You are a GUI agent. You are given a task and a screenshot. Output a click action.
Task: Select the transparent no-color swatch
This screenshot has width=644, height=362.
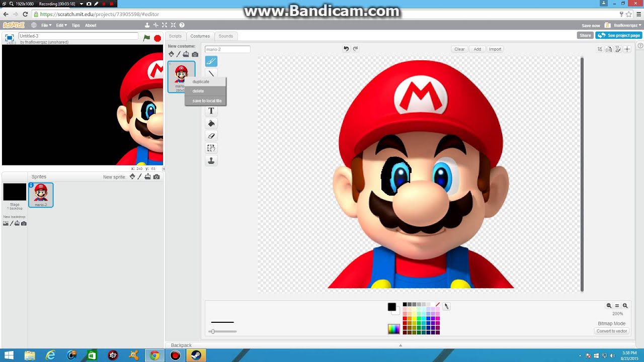coord(437,305)
